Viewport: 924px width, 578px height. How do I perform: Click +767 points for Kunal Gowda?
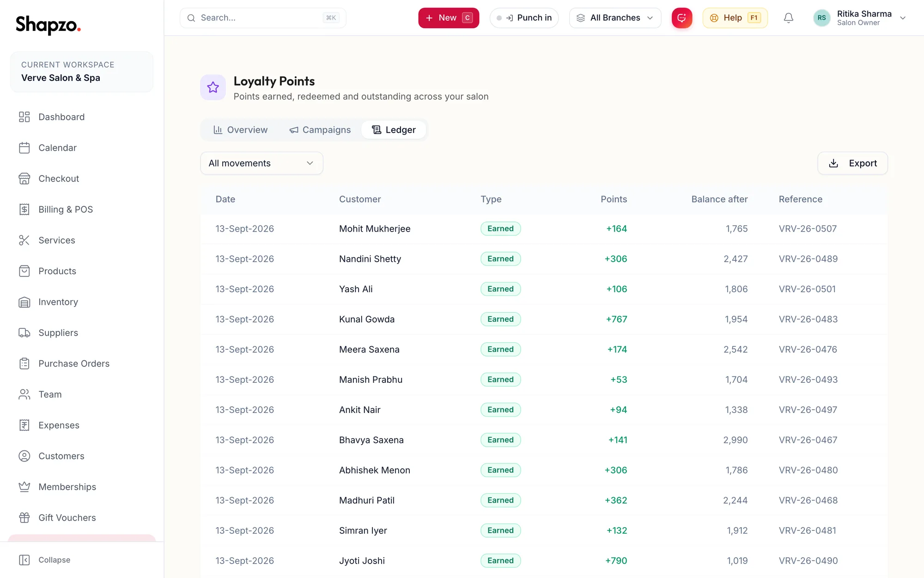[616, 319]
